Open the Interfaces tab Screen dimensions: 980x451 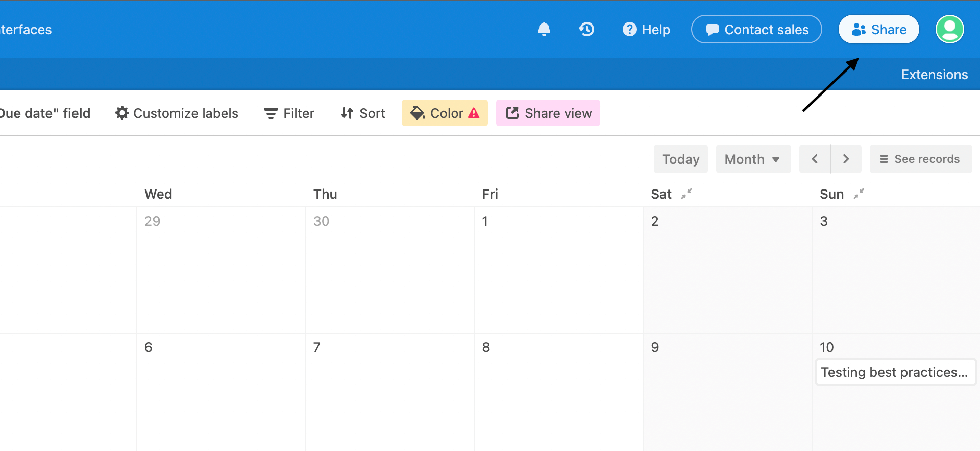click(x=26, y=30)
